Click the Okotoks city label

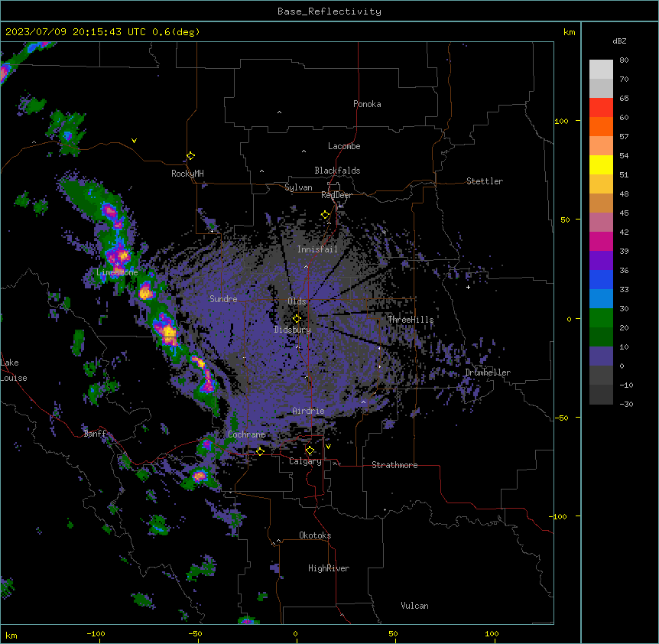click(315, 535)
